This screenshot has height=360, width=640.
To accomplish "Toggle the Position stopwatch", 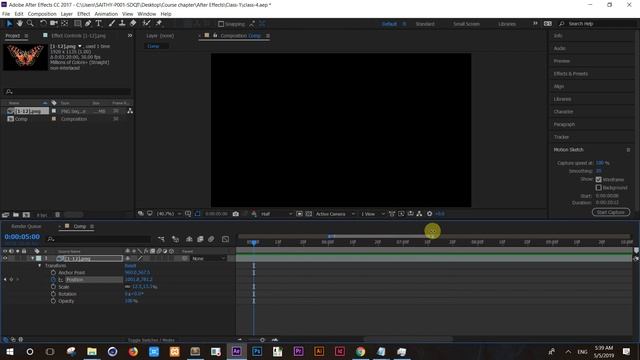I will (53, 280).
